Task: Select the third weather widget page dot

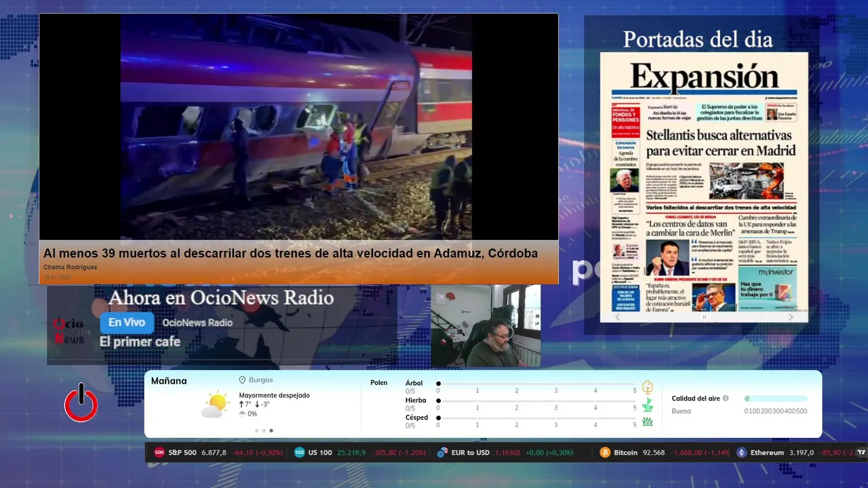Action: [x=271, y=430]
